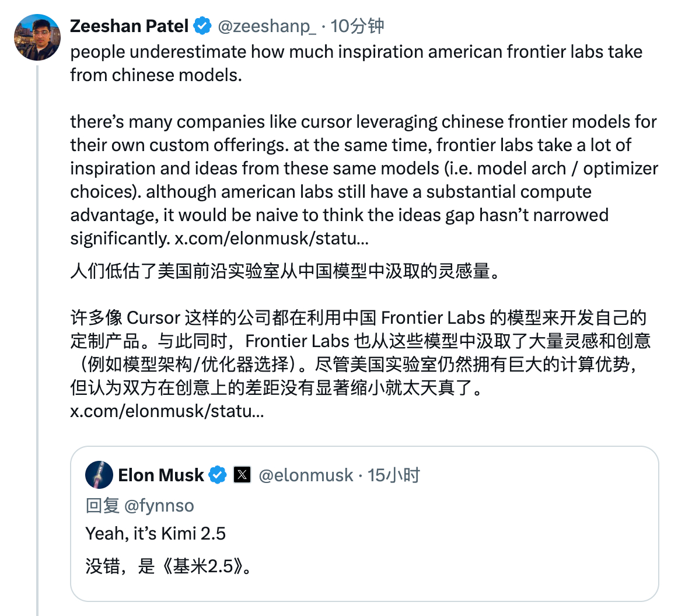Click the Chinese translation paragraph starting 许多像 Cursor
Image resolution: width=678 pixels, height=616 pixels.
pyautogui.click(x=359, y=352)
